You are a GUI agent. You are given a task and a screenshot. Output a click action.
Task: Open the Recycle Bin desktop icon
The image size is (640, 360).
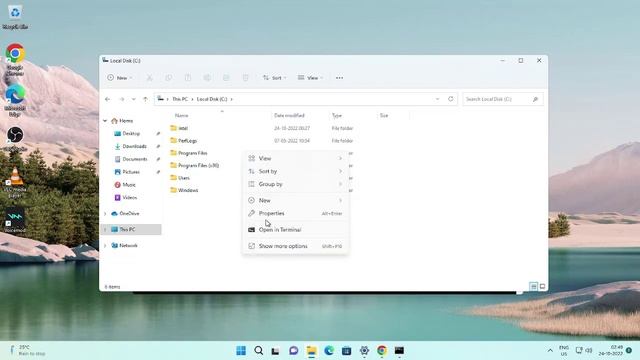tap(15, 17)
